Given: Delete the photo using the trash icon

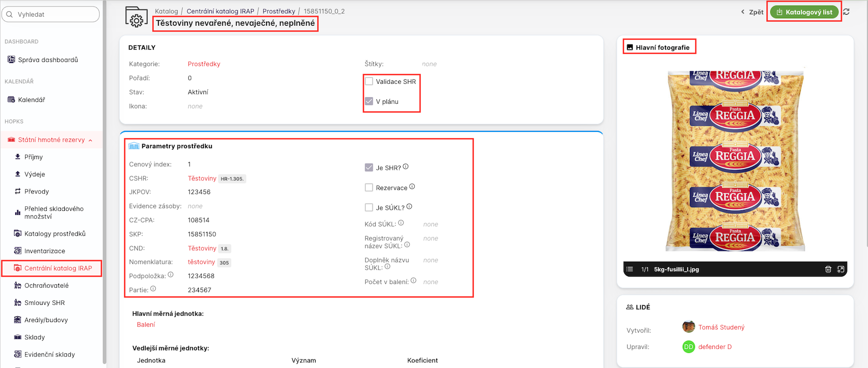Looking at the screenshot, I should (828, 269).
